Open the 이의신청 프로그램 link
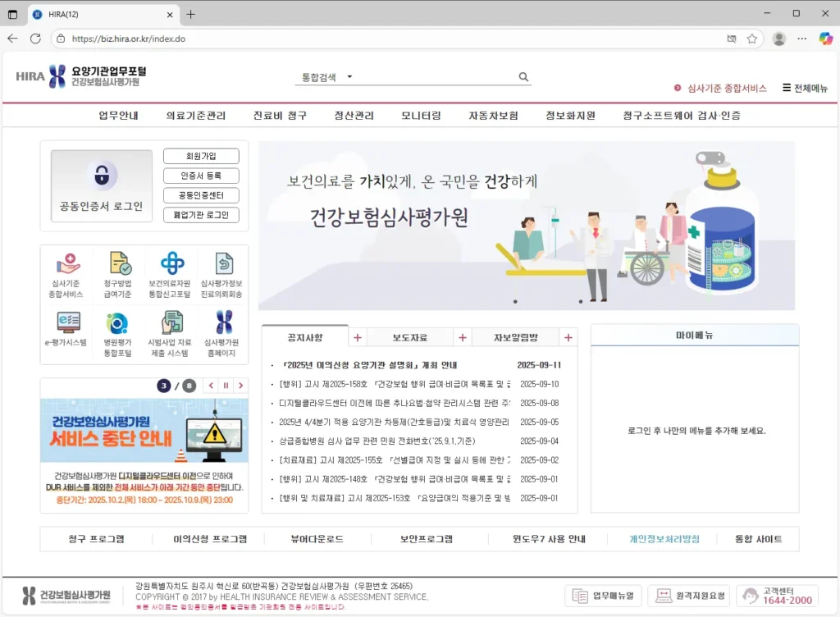This screenshot has height=617, width=840. pos(210,539)
